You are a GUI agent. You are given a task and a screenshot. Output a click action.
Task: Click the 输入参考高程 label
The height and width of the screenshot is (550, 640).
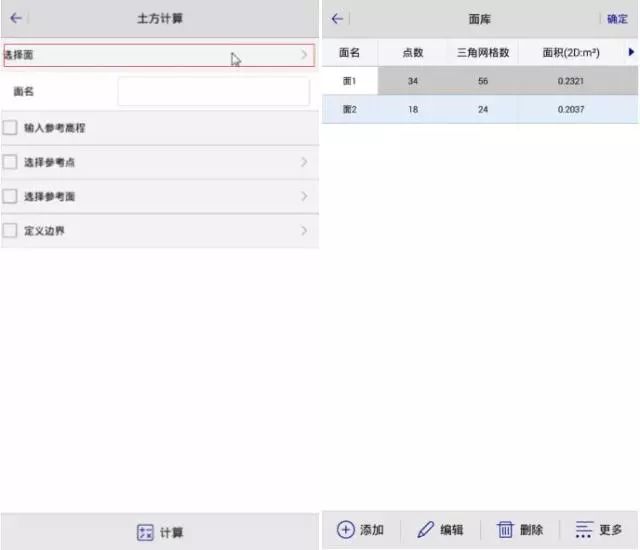pos(55,128)
